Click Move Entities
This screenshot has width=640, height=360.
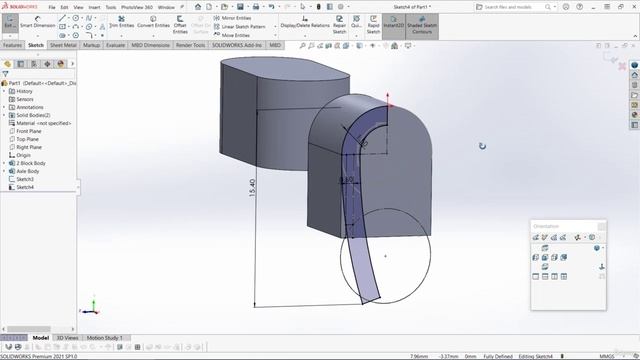[231, 36]
